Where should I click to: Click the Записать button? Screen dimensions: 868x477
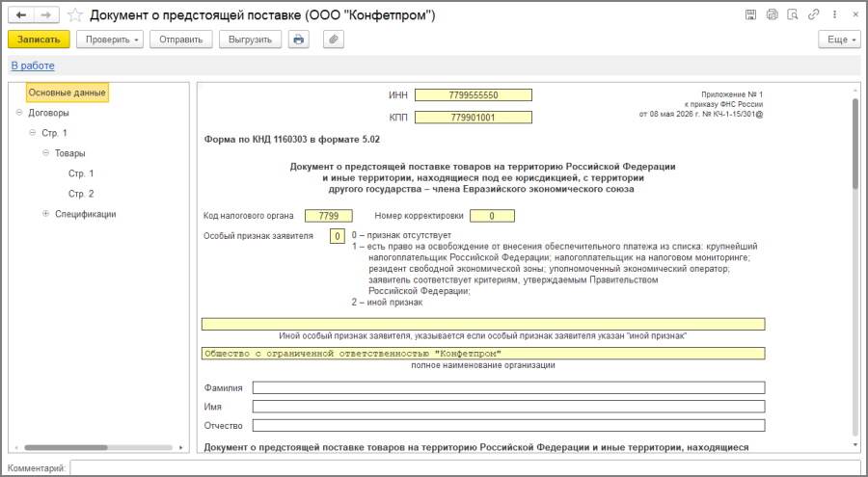[x=39, y=40]
